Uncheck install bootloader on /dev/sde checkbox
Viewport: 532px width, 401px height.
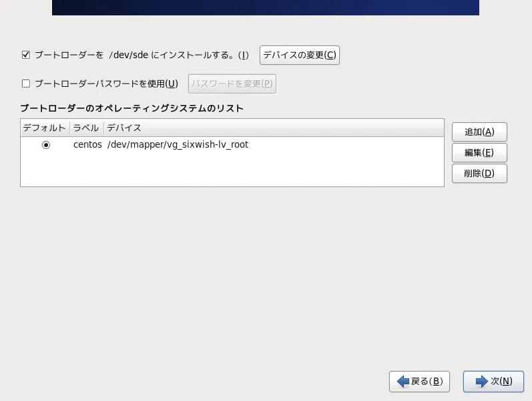coord(26,55)
